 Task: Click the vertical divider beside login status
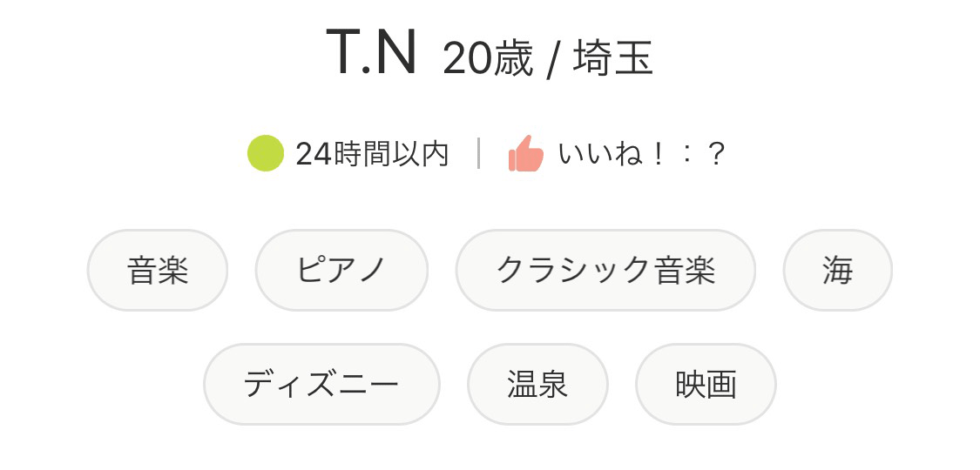(478, 153)
